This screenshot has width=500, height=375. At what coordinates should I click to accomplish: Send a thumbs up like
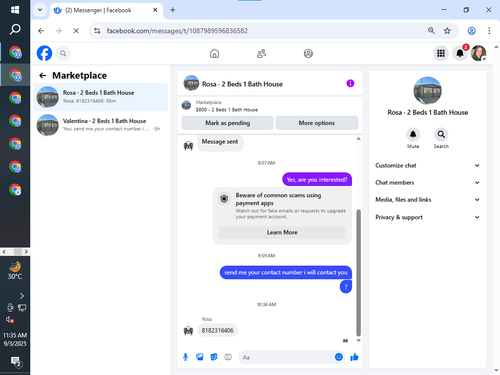click(x=354, y=357)
